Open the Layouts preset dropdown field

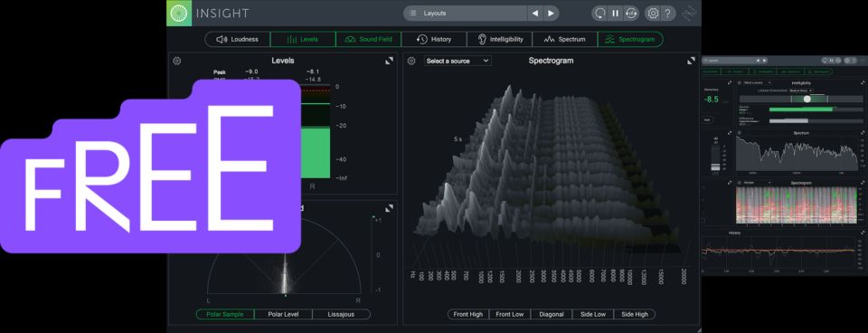(x=466, y=14)
